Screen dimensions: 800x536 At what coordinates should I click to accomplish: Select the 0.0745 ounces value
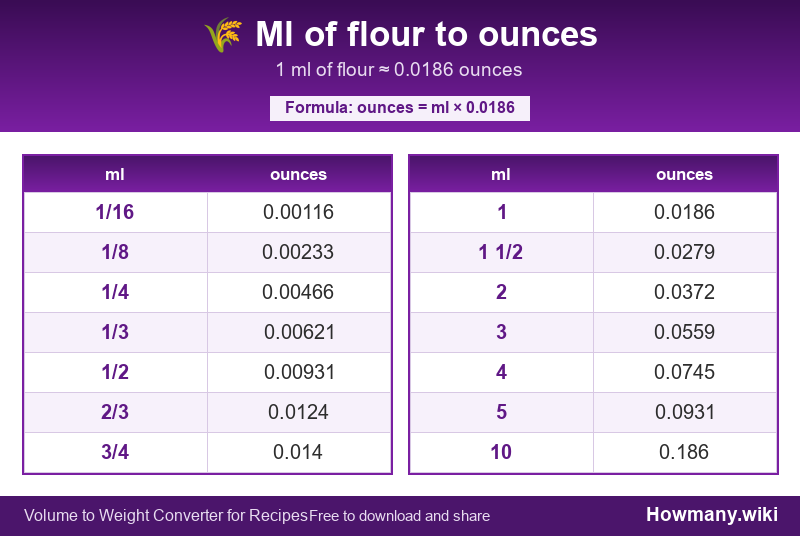pos(685,372)
